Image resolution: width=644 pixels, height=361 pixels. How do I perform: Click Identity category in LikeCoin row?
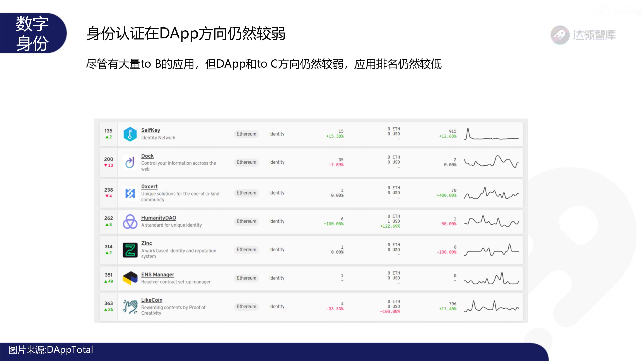tap(277, 307)
